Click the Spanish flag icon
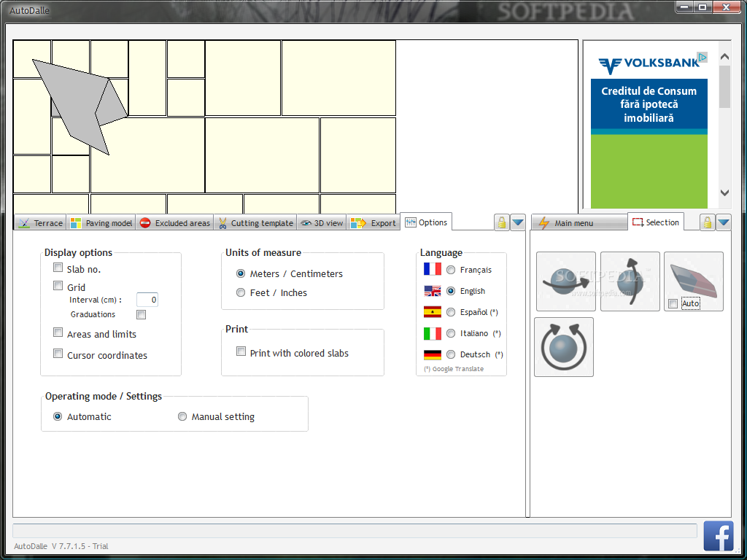747x560 pixels. [433, 312]
